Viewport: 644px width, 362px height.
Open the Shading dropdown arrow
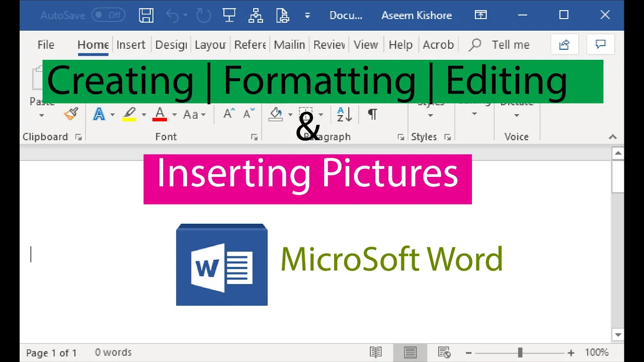click(x=290, y=115)
